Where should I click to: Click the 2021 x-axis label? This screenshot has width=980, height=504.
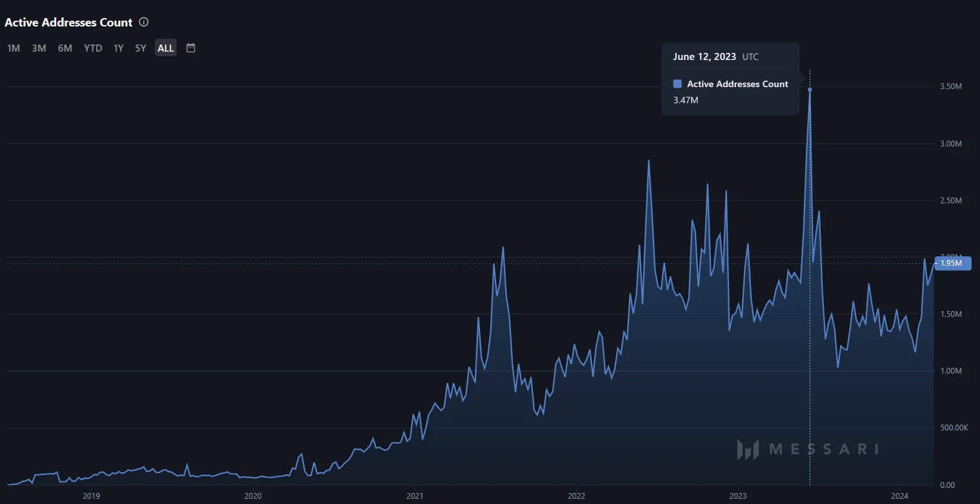415,496
